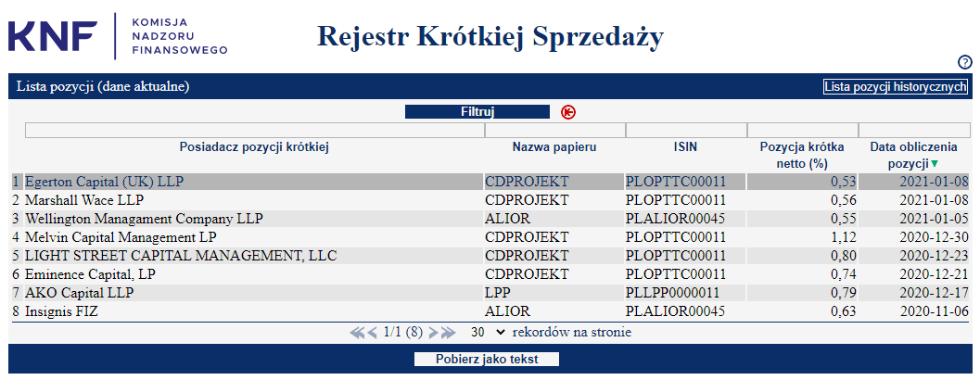Sort by Nazwa papieru column header
Image resolution: width=980 pixels, height=380 pixels.
coord(554,147)
